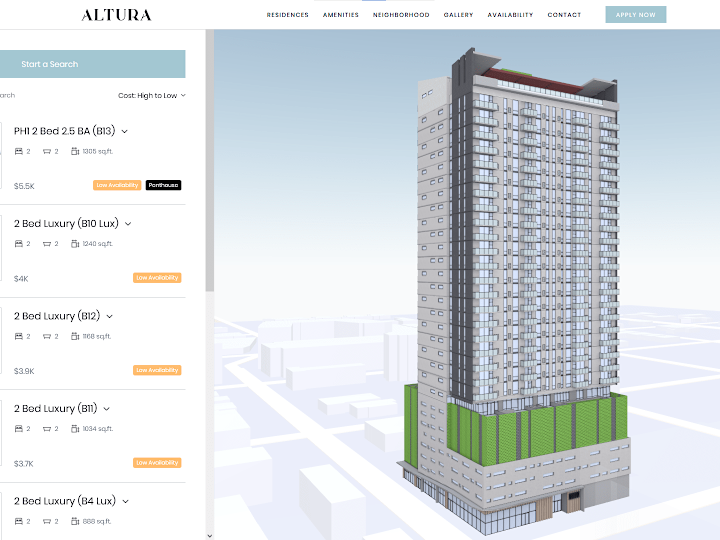Go to the Neighborhood page

tap(401, 15)
